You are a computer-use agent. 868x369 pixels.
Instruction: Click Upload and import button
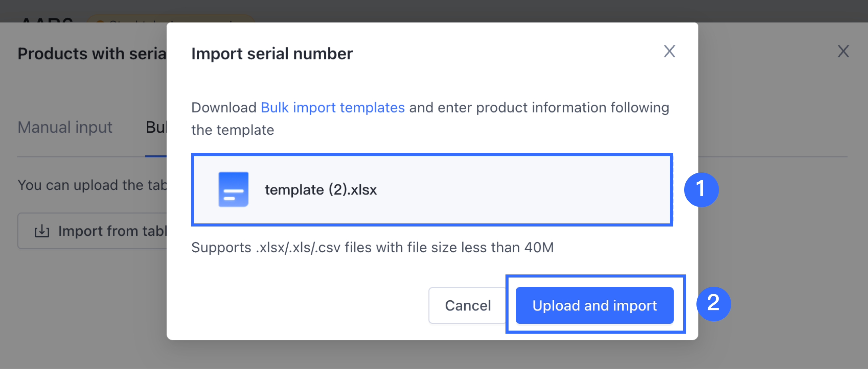tap(594, 305)
